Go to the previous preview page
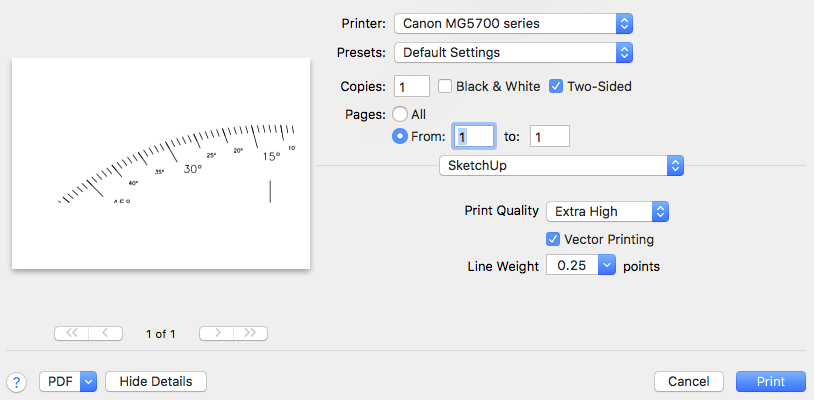 click(106, 333)
